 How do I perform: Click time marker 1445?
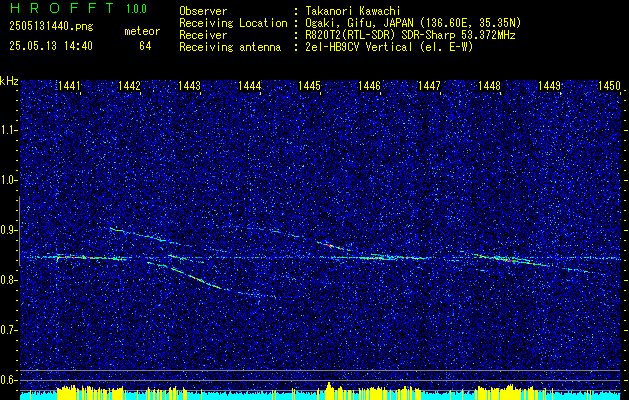[309, 86]
